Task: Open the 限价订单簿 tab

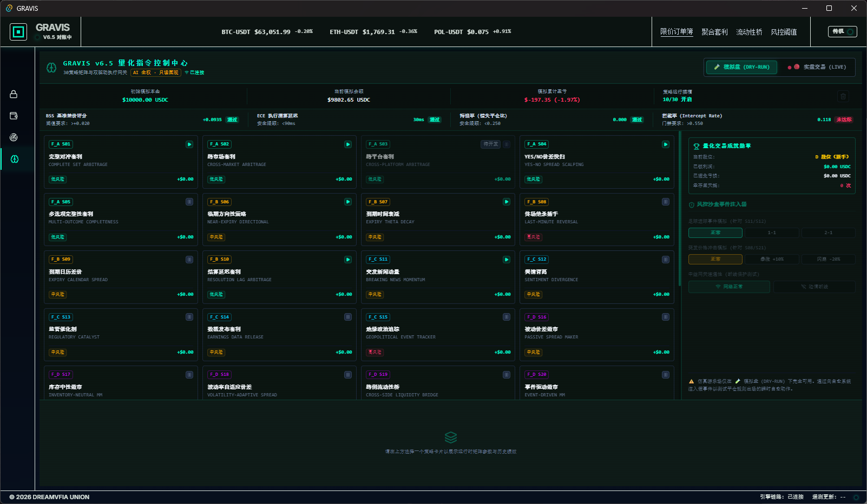Action: (x=676, y=32)
